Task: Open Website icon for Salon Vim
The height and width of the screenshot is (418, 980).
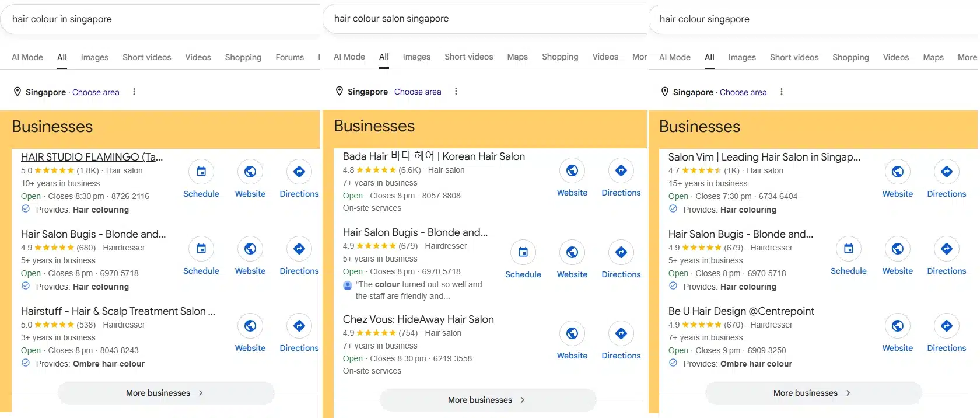Action: [x=898, y=172]
